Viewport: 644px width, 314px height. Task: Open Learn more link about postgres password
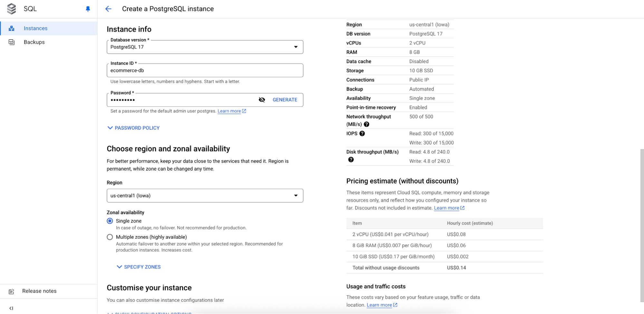229,111
